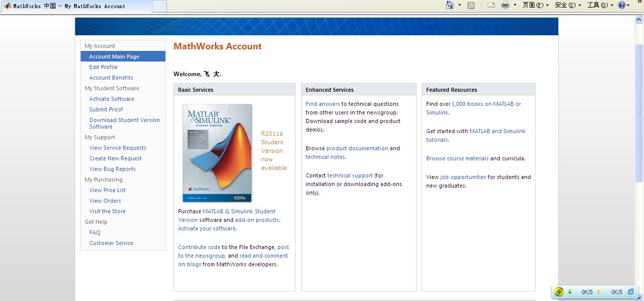
Task: Open the 工具(O) Tools menu
Action: pyautogui.click(x=600, y=6)
